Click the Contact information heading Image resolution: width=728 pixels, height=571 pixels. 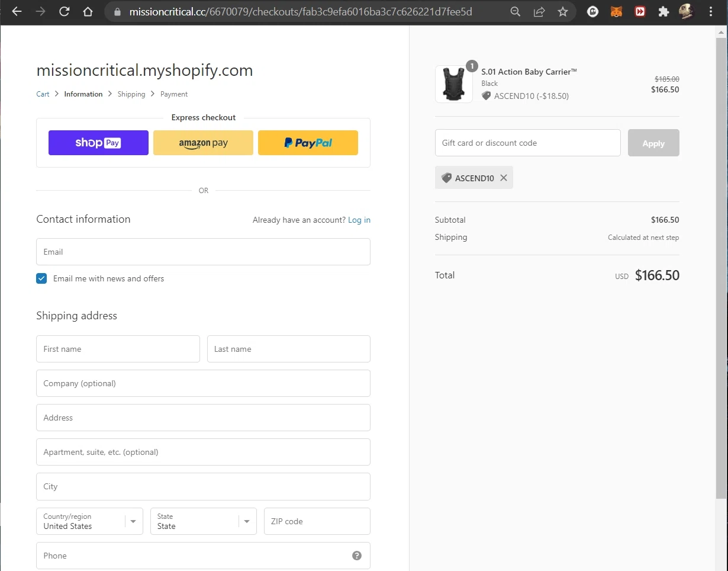[83, 219]
